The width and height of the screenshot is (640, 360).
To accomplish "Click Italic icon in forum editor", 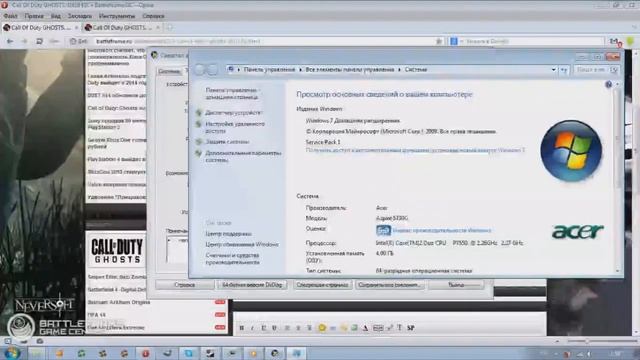I will 253,328.
